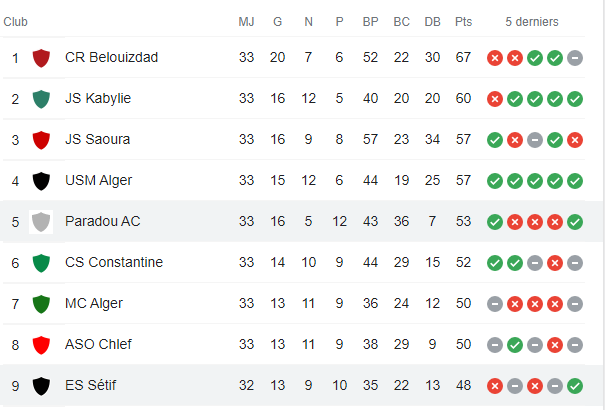Click the ES Sétif black crest
The width and height of the screenshot is (605, 410).
point(41,386)
